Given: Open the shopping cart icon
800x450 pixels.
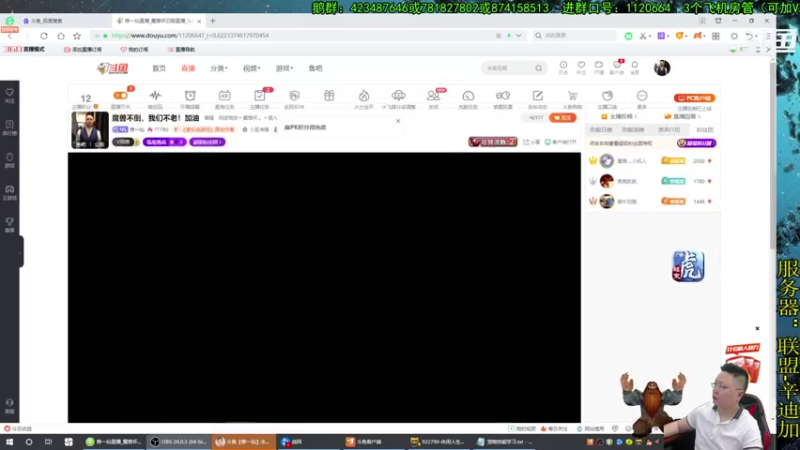Looking at the screenshot, I should tap(572, 98).
